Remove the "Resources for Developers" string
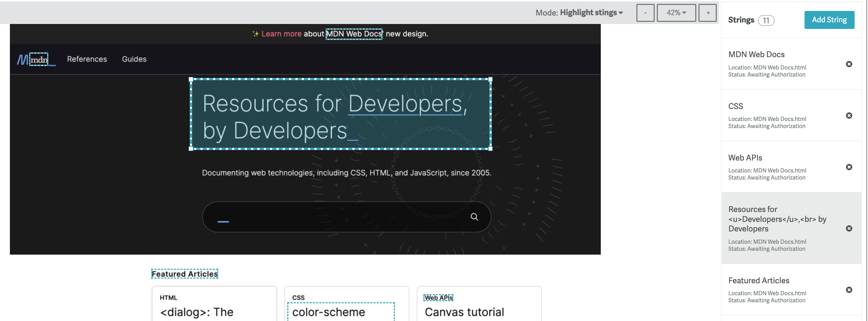This screenshot has height=321, width=868. [849, 229]
